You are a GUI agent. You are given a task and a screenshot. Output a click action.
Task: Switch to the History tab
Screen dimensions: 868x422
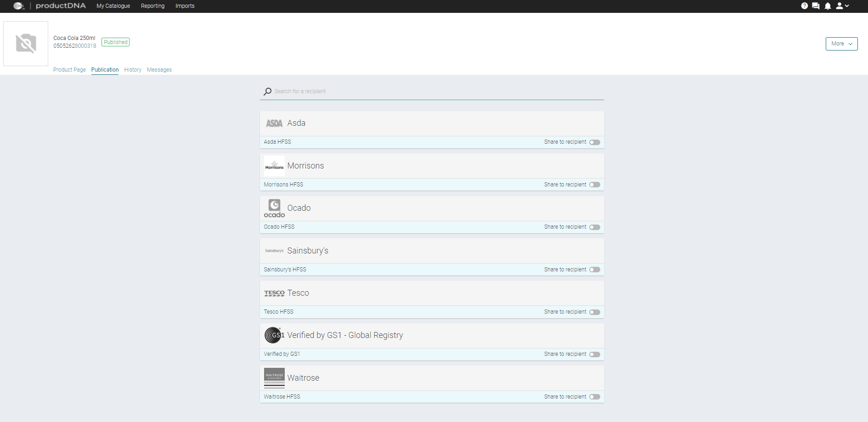(x=133, y=70)
